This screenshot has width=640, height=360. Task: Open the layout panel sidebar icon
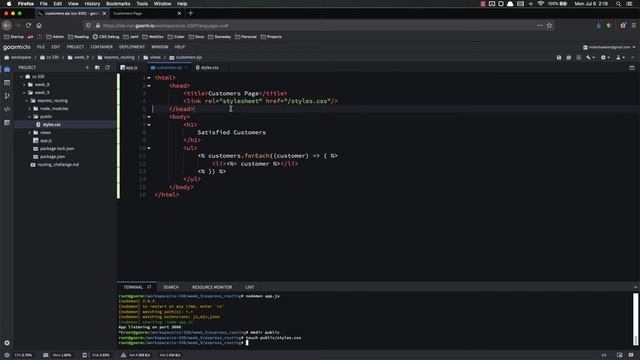[x=7, y=82]
